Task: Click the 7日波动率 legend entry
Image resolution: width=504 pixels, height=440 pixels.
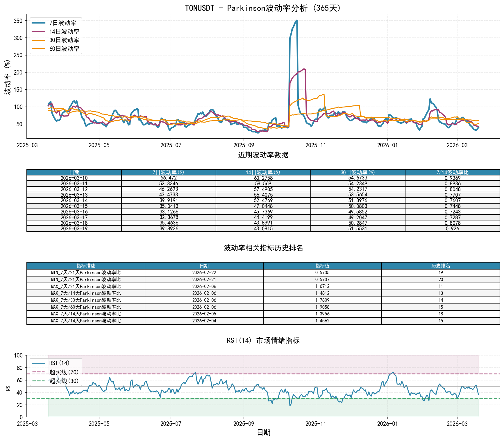Action: tap(62, 23)
